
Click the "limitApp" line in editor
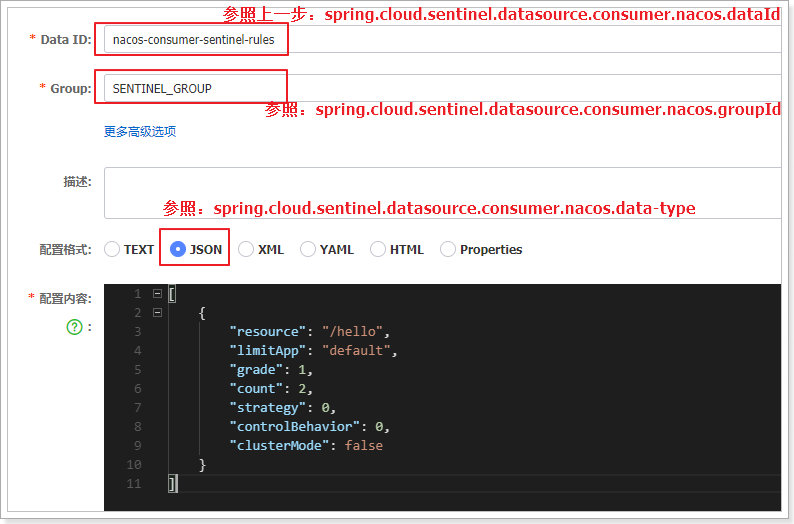(313, 350)
